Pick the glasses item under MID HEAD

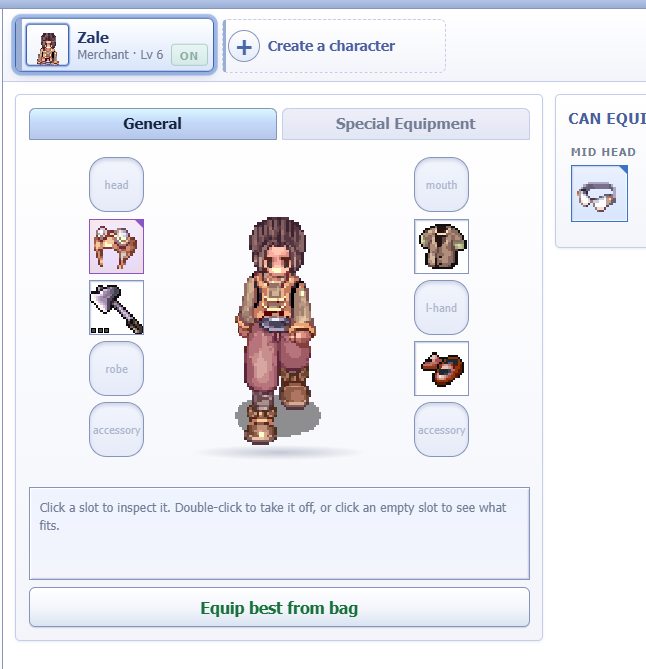click(599, 194)
